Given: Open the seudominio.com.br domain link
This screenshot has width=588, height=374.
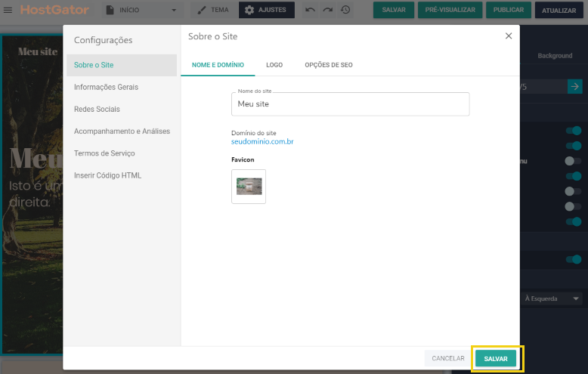Looking at the screenshot, I should (262, 141).
